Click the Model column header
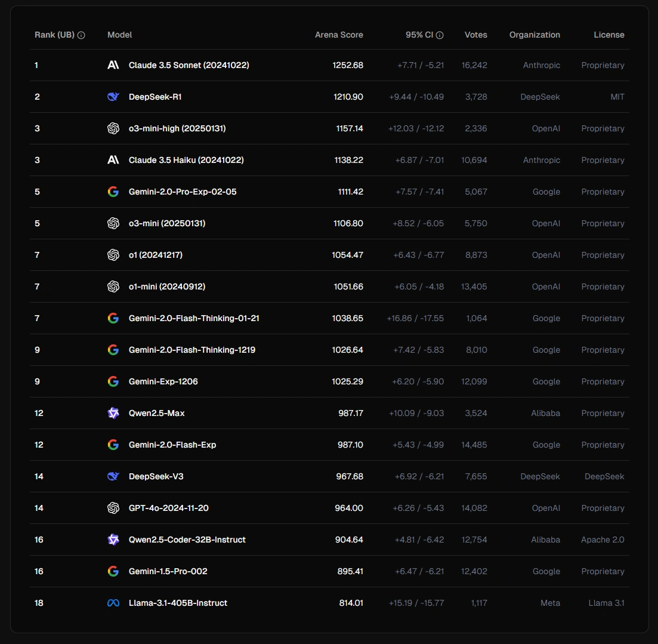Viewport: 658px width, 644px height. (119, 35)
